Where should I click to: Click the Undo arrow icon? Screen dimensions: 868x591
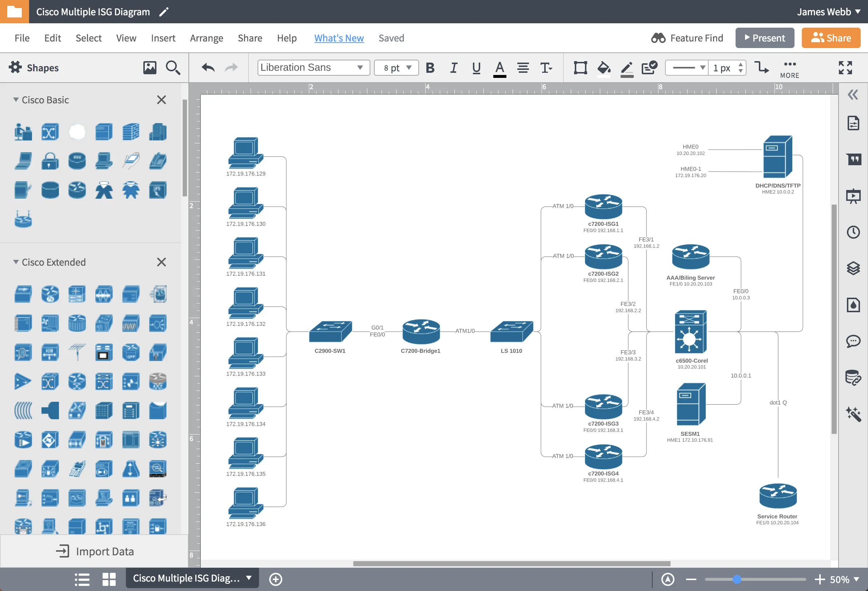pos(208,68)
